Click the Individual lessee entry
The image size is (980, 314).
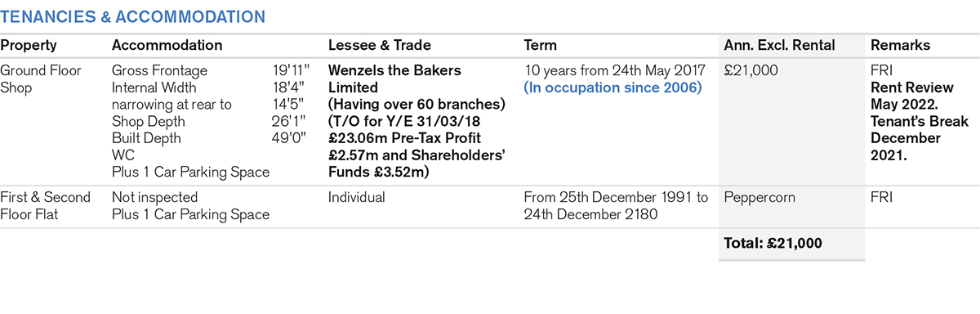tap(356, 198)
